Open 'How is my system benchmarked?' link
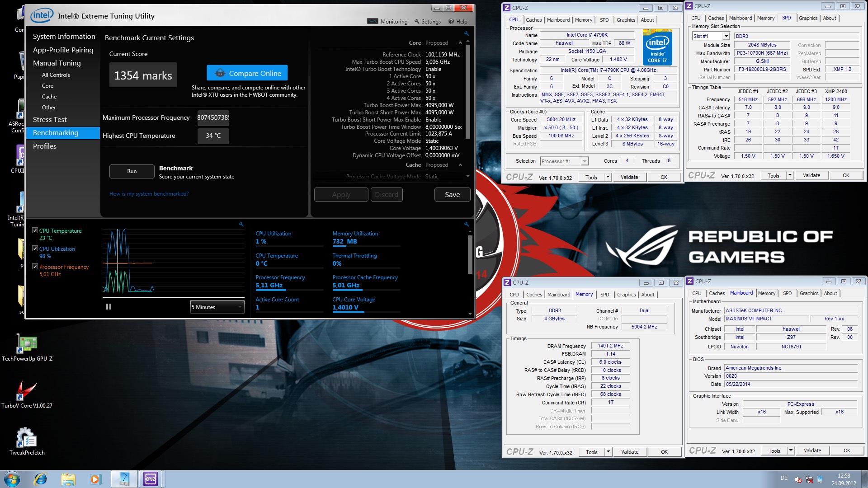 pos(149,194)
